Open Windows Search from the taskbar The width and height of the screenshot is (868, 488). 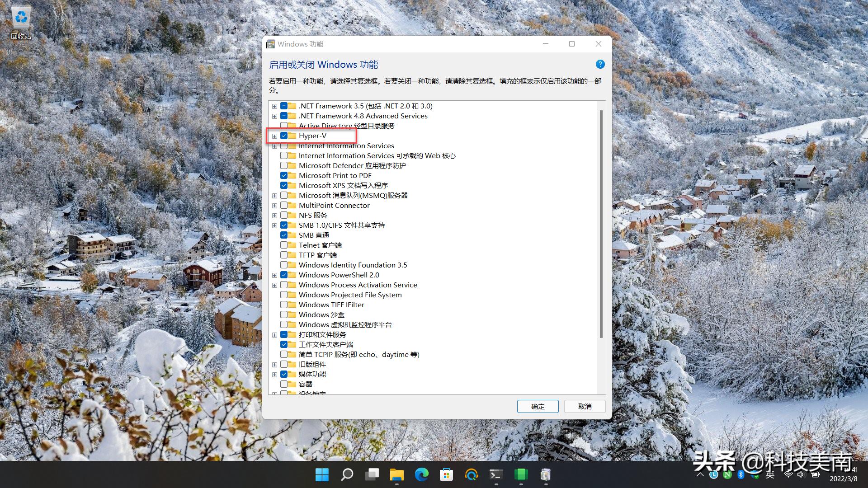pyautogui.click(x=347, y=475)
